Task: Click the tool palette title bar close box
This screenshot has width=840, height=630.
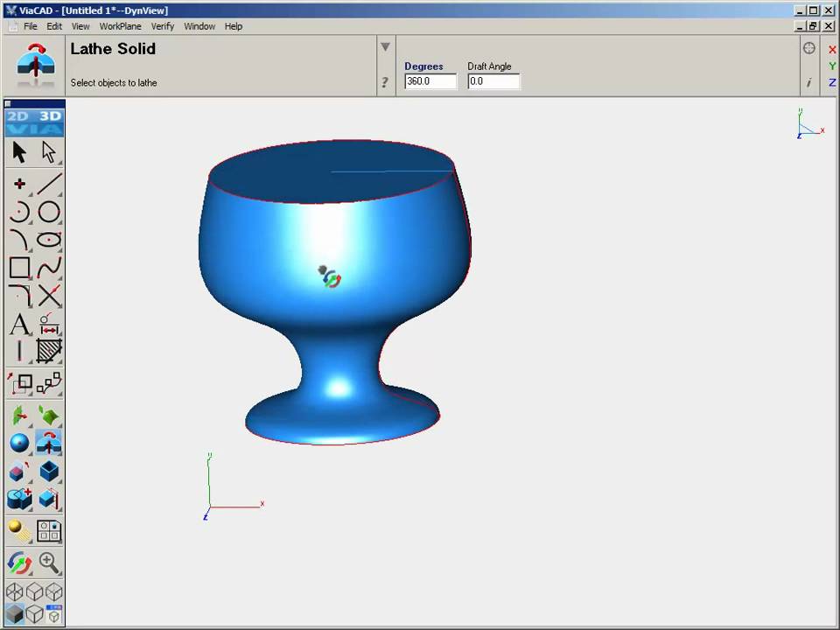Action: coord(8,103)
